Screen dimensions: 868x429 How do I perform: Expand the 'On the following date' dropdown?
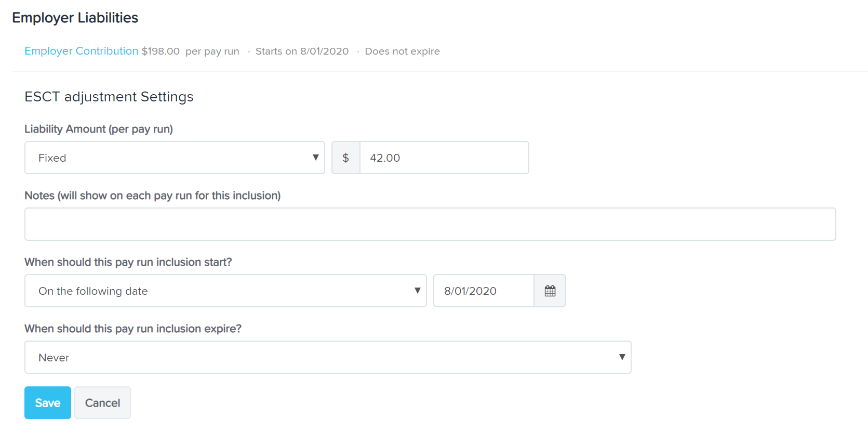(x=225, y=291)
